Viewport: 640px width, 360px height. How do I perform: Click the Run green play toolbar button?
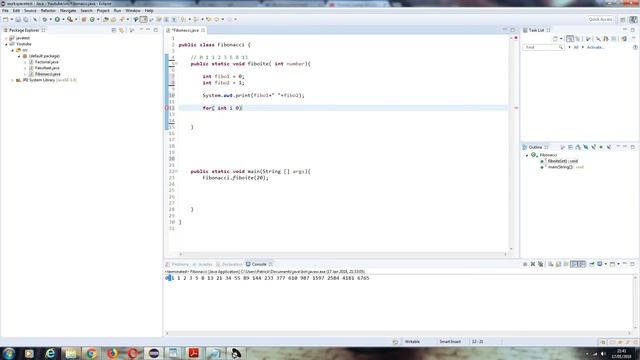[x=57, y=19]
